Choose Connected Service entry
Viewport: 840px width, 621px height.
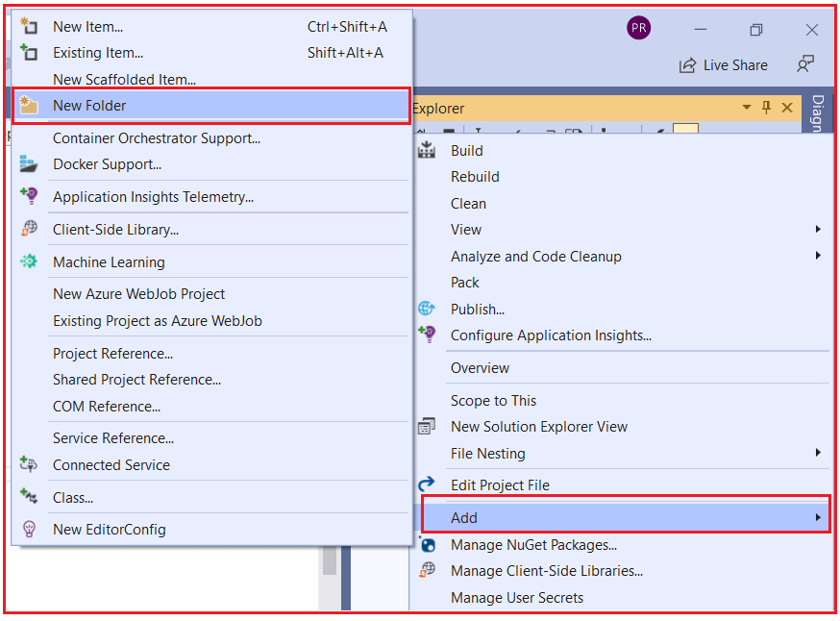(x=212, y=465)
